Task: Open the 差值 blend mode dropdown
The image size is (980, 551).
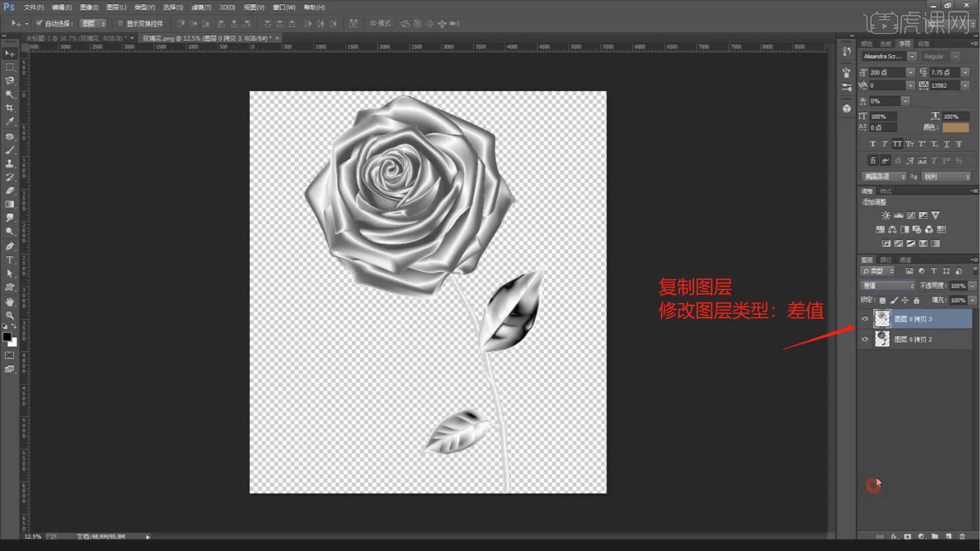Action: pyautogui.click(x=888, y=286)
